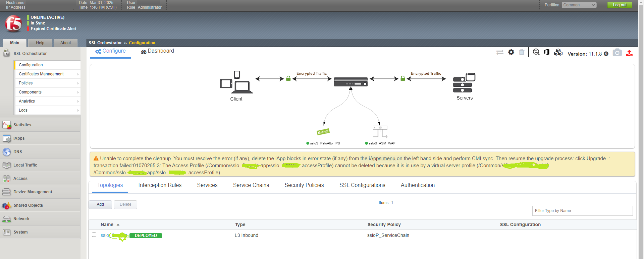Click the trash delete icon in toolbar

(522, 52)
